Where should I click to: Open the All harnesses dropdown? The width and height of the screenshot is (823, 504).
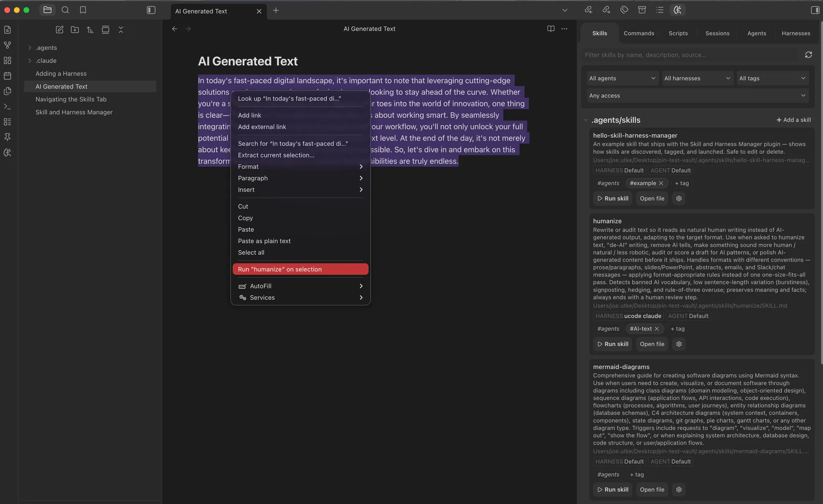click(697, 78)
